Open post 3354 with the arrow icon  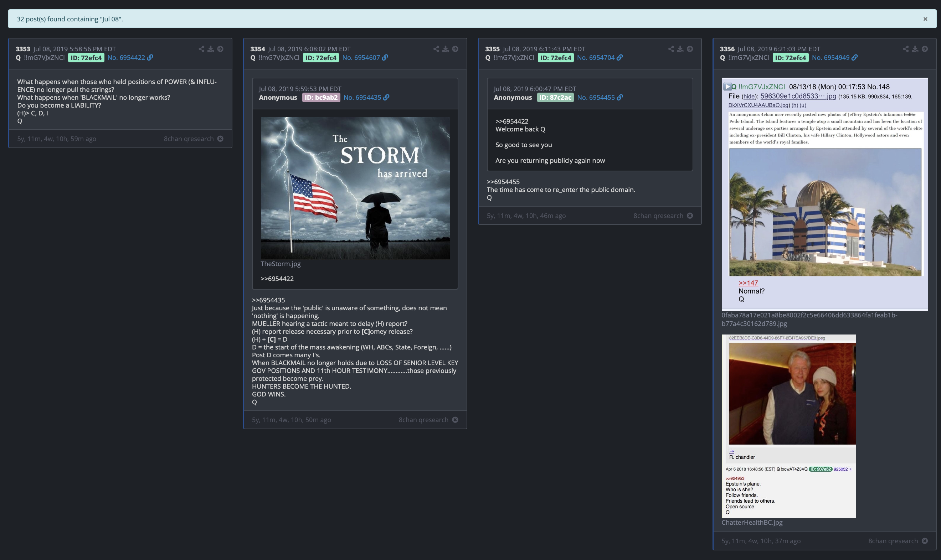[455, 49]
